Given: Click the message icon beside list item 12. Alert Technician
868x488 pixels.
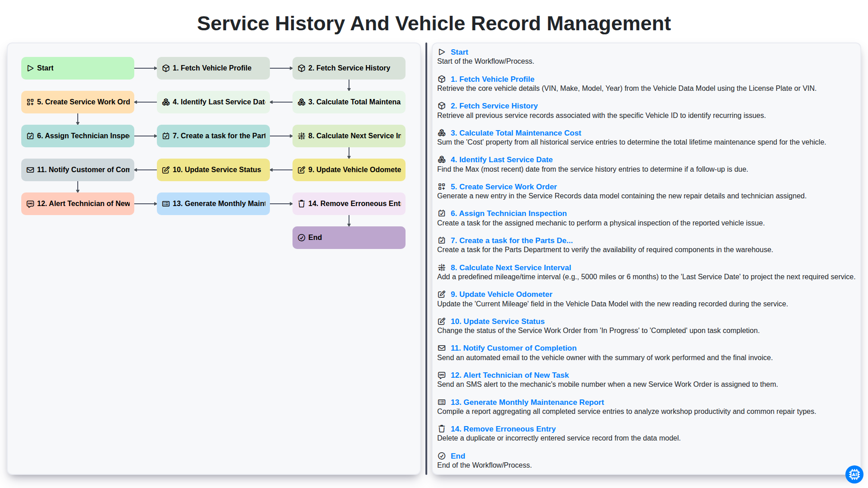Looking at the screenshot, I should (442, 375).
